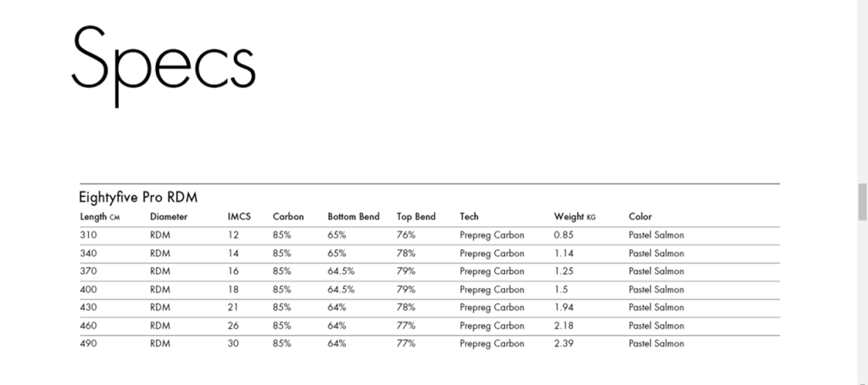Click the Tech column header
Screen dimensions: 868x385
(469, 217)
